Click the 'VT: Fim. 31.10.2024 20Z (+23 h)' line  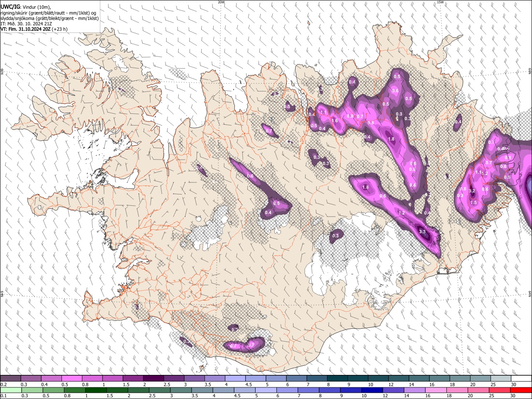pyautogui.click(x=34, y=29)
